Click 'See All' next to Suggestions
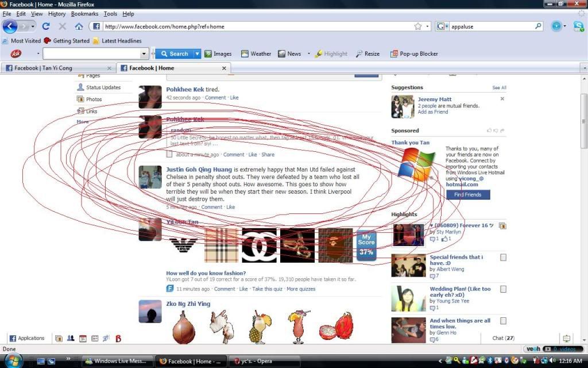Image resolution: width=588 pixels, height=368 pixels. [499, 87]
